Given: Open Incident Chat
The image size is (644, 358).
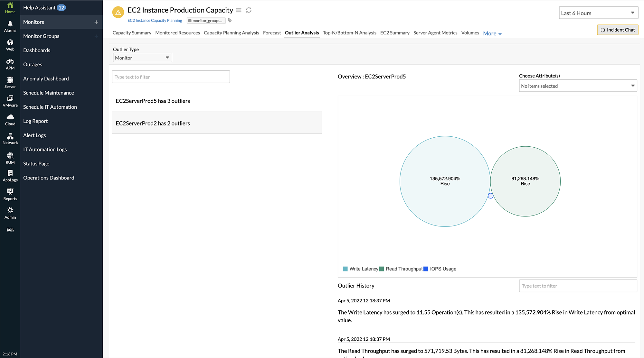Looking at the screenshot, I should (617, 30).
